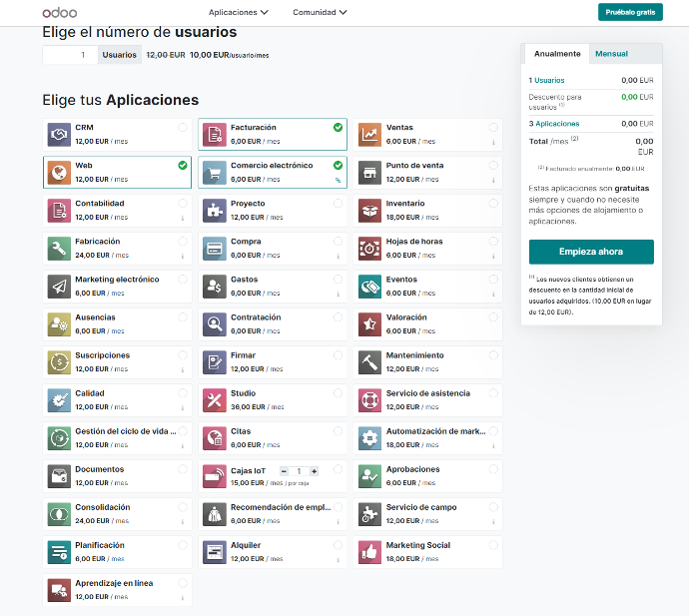Click the Servicio de asistencia lifebuoy icon
This screenshot has height=616, width=689.
point(369,400)
